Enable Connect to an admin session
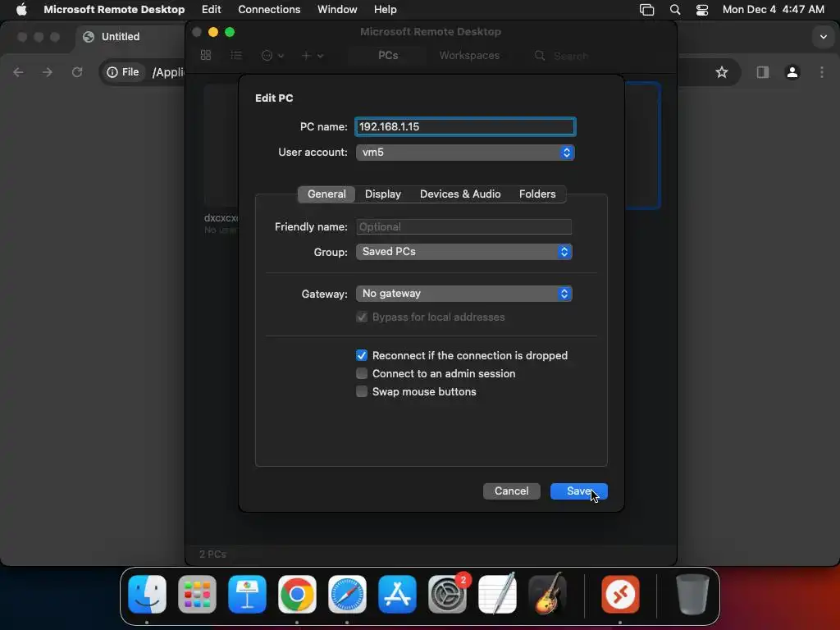 [362, 373]
